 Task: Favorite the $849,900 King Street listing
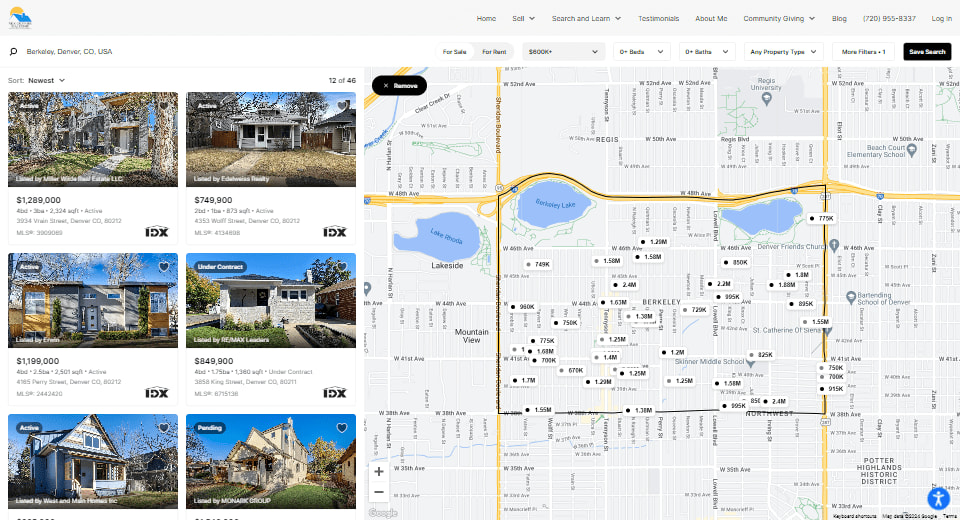pos(342,267)
